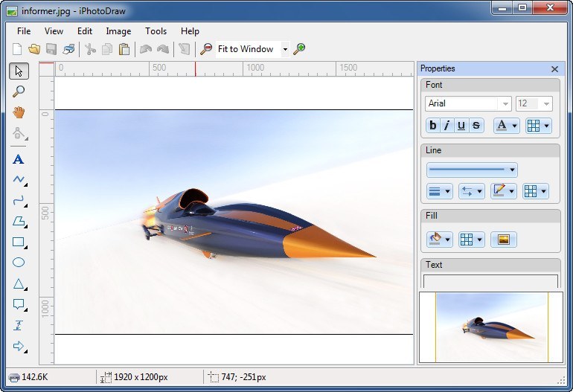Open line section pattern grid dropdown
The height and width of the screenshot is (392, 573).
(536, 191)
